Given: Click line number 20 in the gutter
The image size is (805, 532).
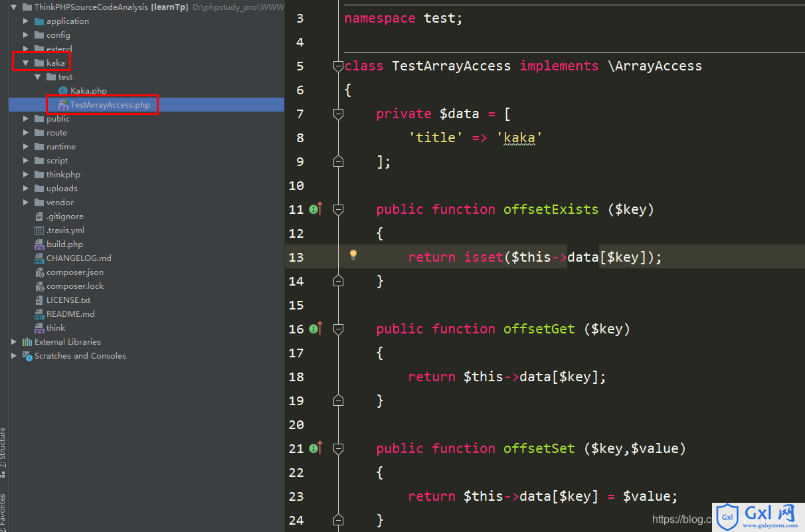Looking at the screenshot, I should coord(296,424).
